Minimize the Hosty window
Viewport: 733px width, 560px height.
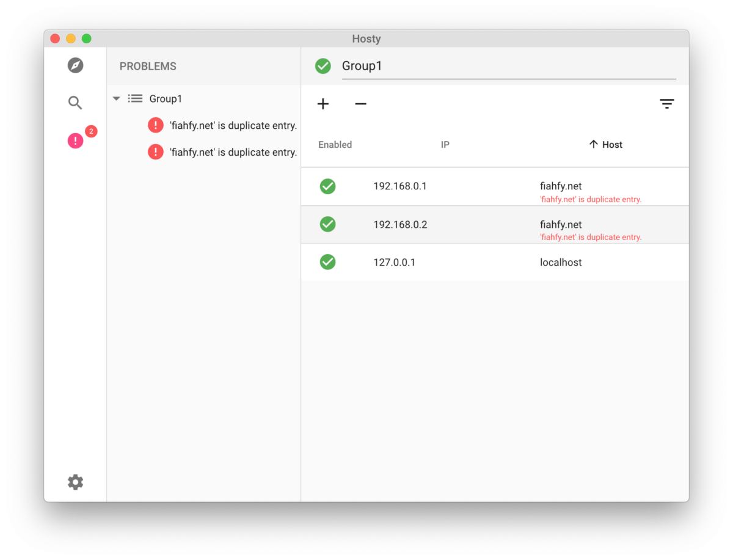pos(71,38)
